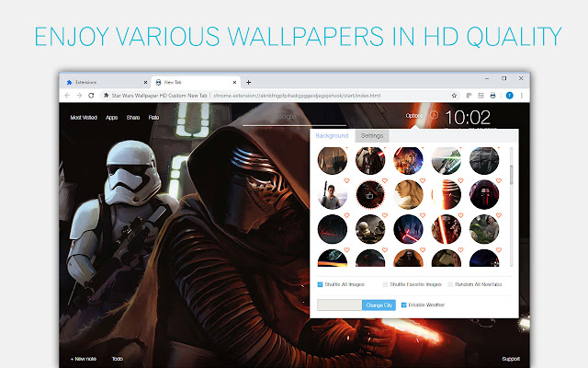Switch to the Extensions browser tab
Screen dimensions: 588x368
[x=107, y=82]
